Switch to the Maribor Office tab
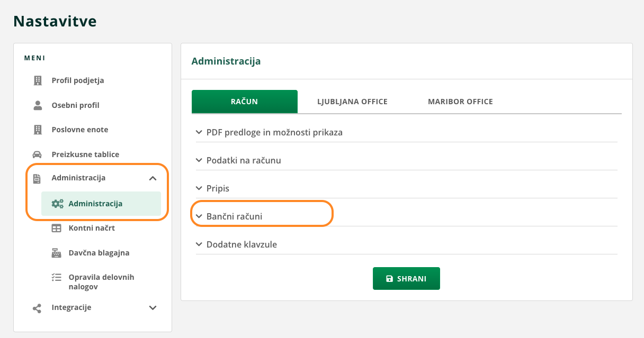 (460, 102)
